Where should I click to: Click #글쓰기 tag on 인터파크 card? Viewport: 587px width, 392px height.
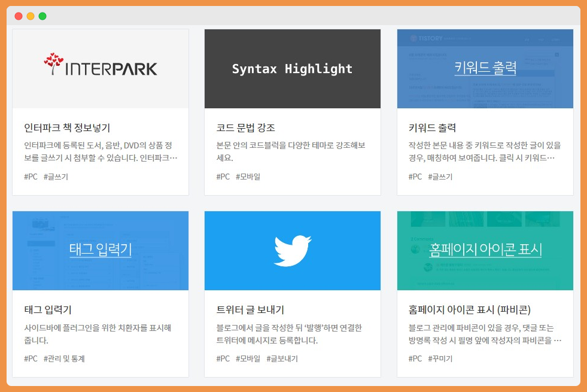coord(56,177)
